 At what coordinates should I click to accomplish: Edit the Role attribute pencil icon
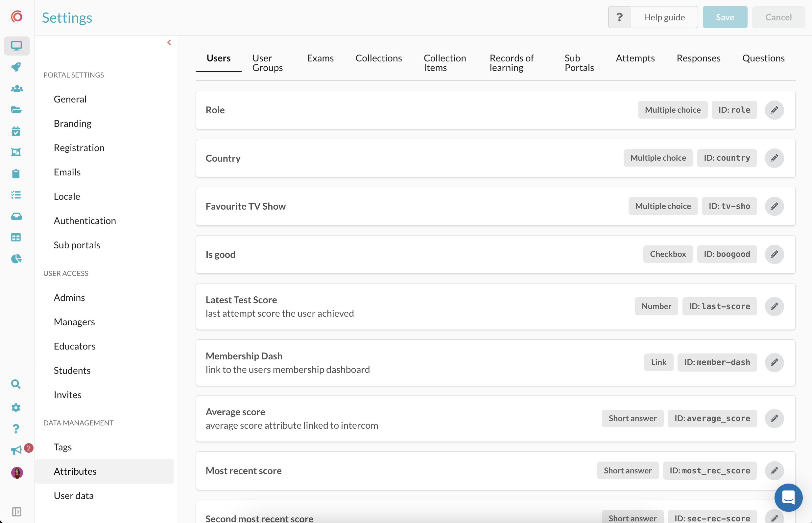[x=774, y=110]
